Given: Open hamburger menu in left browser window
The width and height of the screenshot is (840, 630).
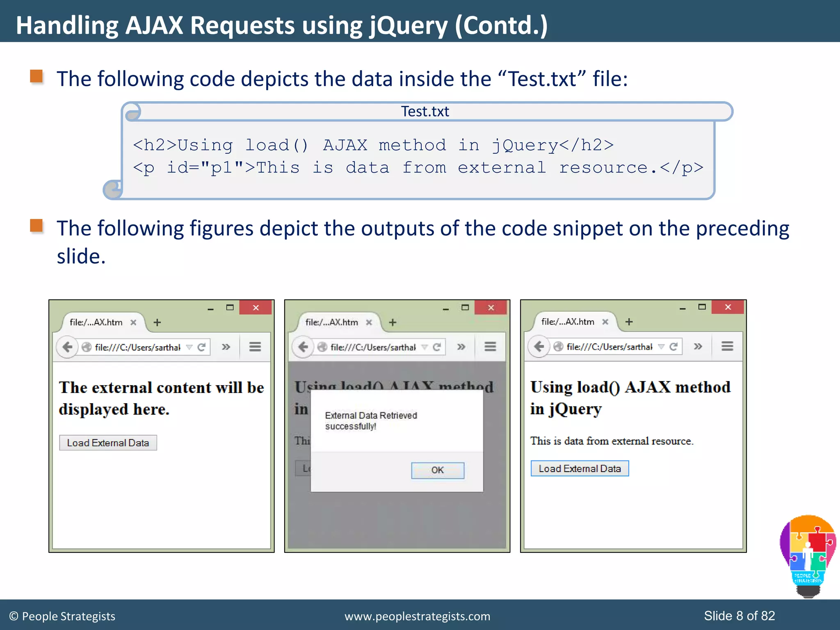Looking at the screenshot, I should click(255, 347).
